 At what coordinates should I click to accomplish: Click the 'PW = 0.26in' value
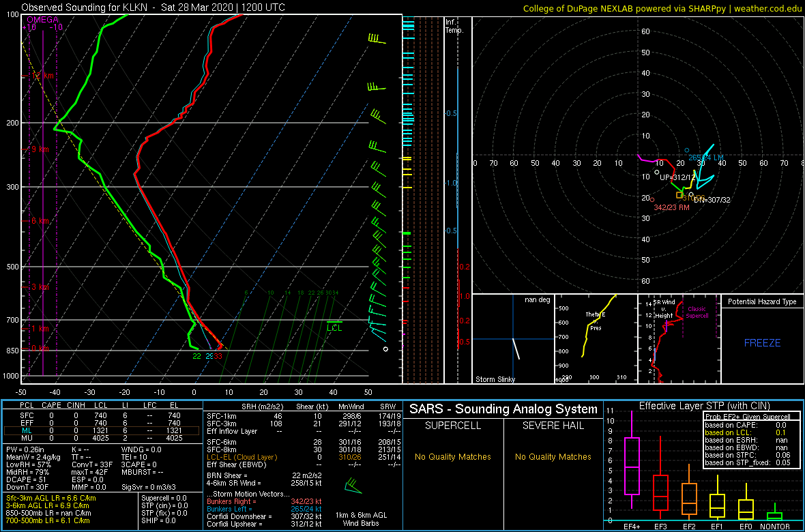tap(26, 450)
